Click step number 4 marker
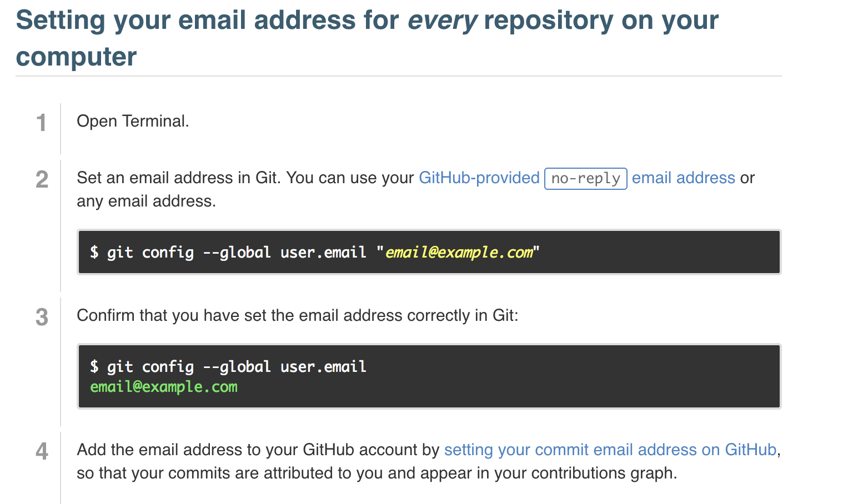Viewport: 843px width, 504px height. (42, 451)
